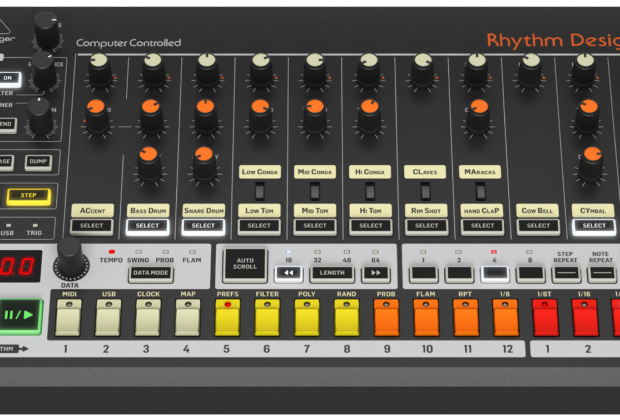Flip the Low Conga / Low Tom switch
620x420 pixels.
coord(259,191)
